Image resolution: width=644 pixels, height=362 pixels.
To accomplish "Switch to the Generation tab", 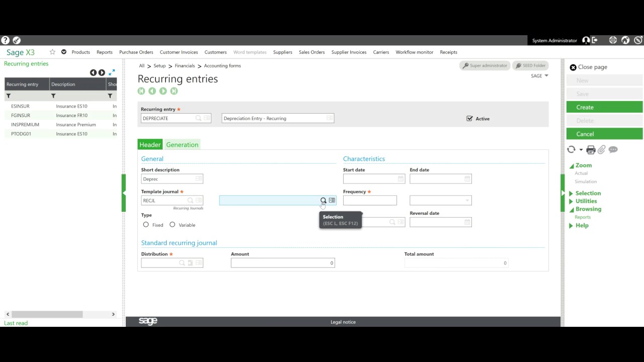I will [182, 145].
